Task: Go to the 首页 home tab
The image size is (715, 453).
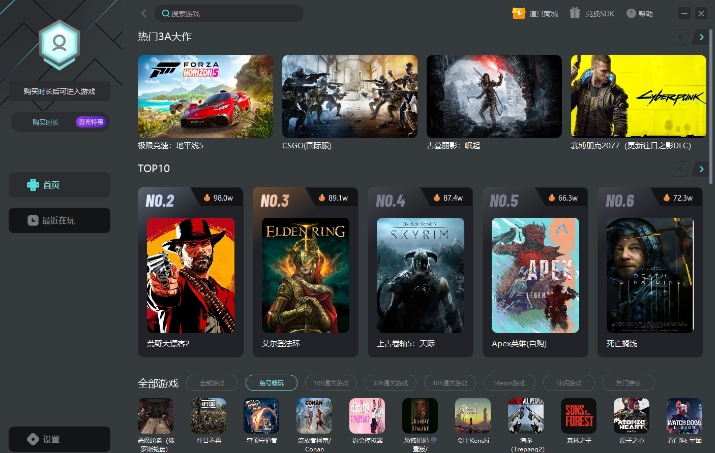Action: [x=59, y=185]
